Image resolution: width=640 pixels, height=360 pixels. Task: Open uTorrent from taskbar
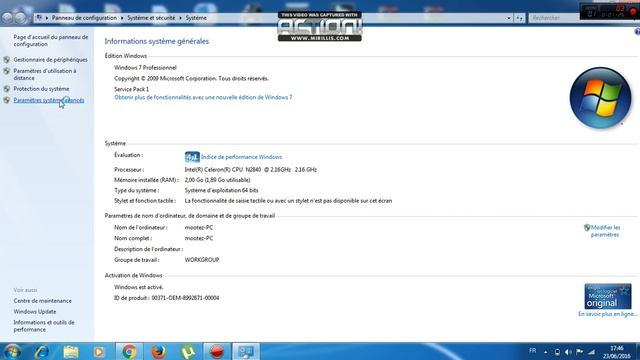pyautogui.click(x=188, y=351)
